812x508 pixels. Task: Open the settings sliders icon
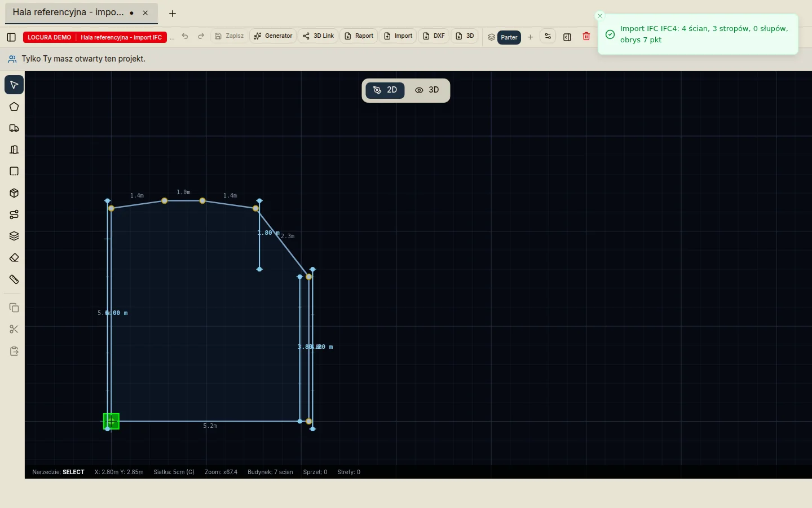pyautogui.click(x=548, y=37)
